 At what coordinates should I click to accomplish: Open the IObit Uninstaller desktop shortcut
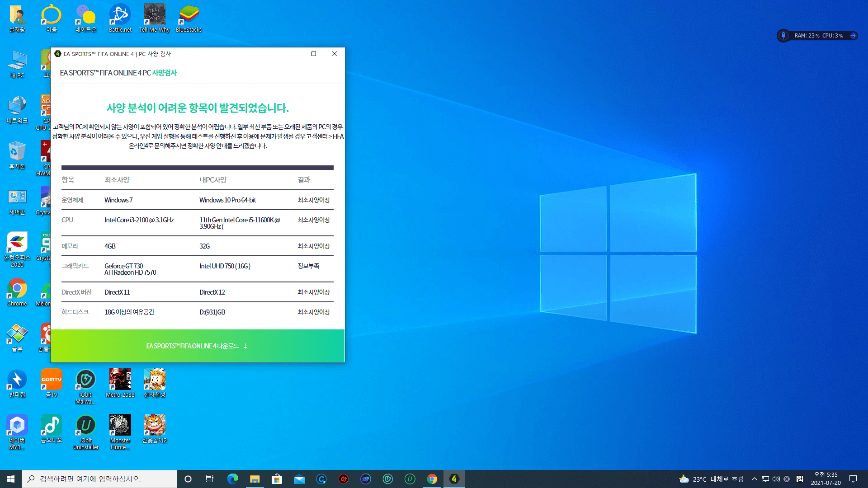[x=85, y=432]
